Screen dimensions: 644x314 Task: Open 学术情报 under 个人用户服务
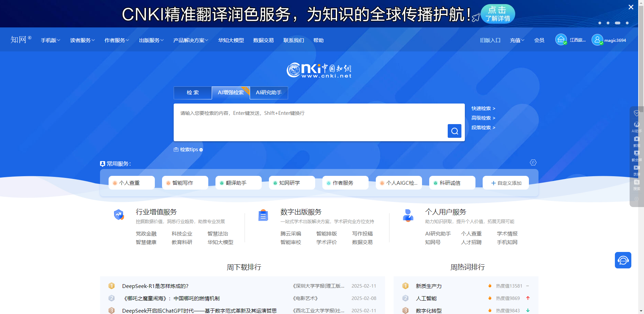(507, 233)
